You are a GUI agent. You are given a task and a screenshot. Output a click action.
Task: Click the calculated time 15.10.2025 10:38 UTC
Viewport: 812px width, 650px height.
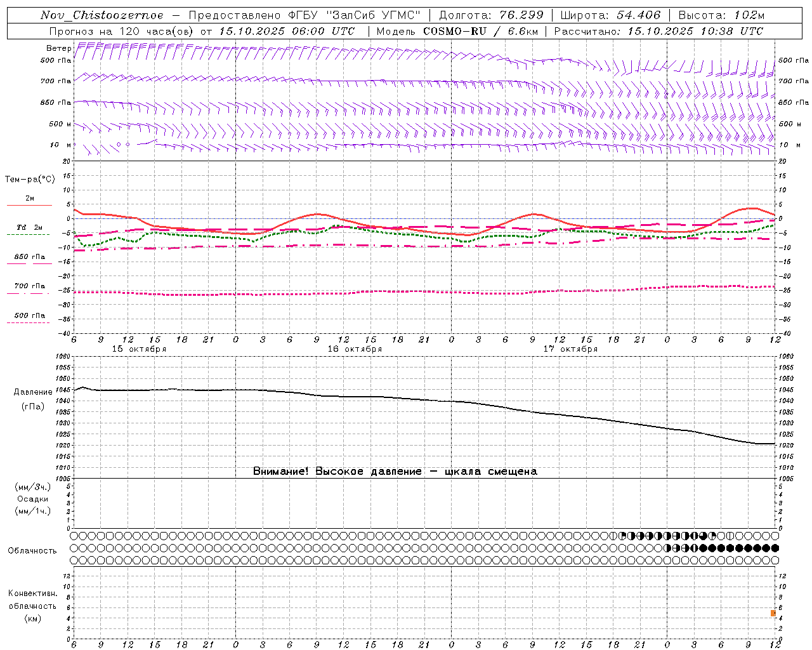click(x=695, y=31)
